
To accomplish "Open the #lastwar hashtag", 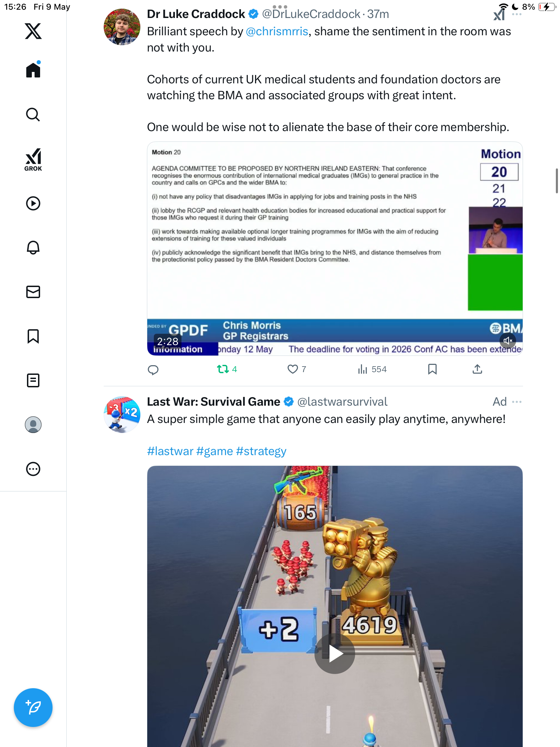I will pyautogui.click(x=170, y=451).
